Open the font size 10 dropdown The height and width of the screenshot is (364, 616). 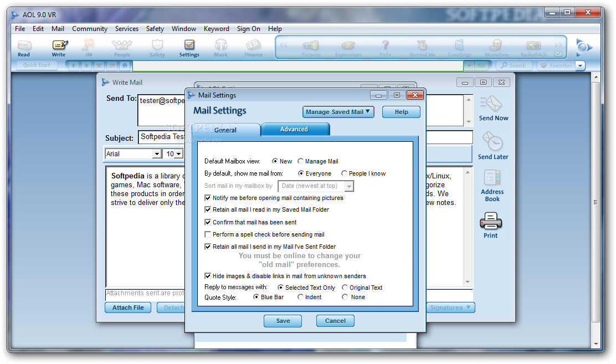point(179,153)
